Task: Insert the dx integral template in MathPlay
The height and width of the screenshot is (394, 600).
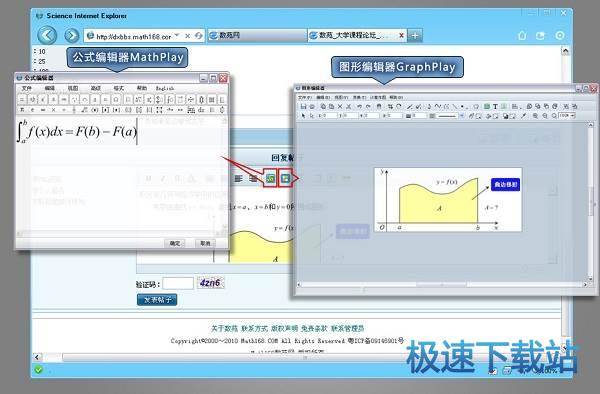Action: point(201,110)
